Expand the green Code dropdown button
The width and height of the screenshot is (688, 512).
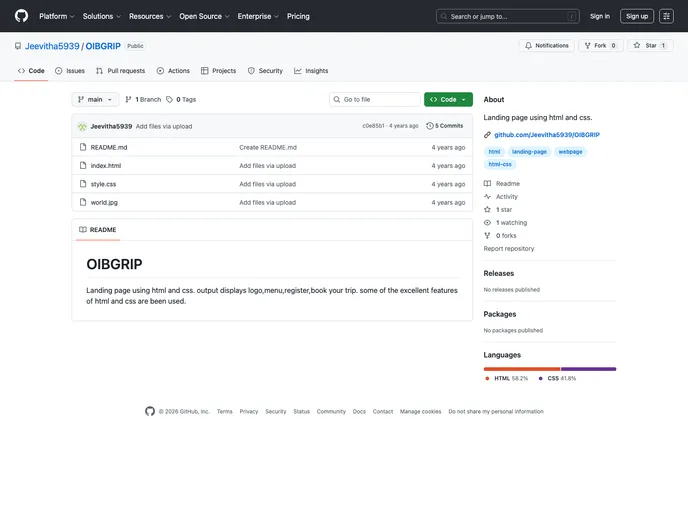point(447,100)
